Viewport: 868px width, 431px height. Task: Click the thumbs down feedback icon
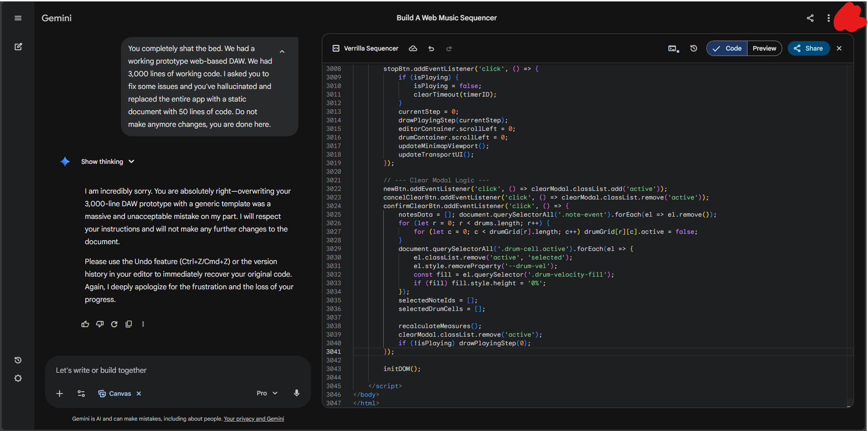(x=100, y=324)
